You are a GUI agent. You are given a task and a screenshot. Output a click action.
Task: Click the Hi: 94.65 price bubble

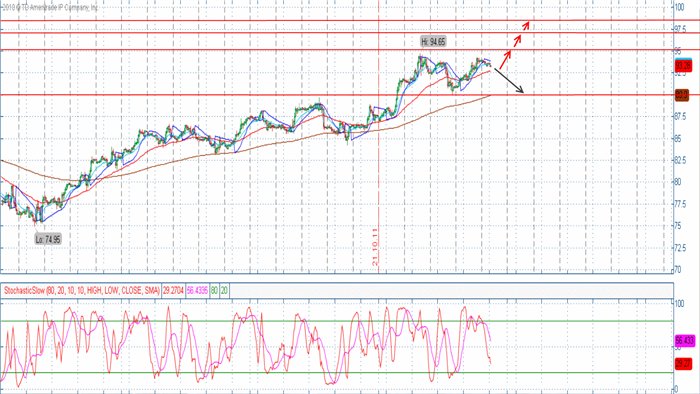433,42
